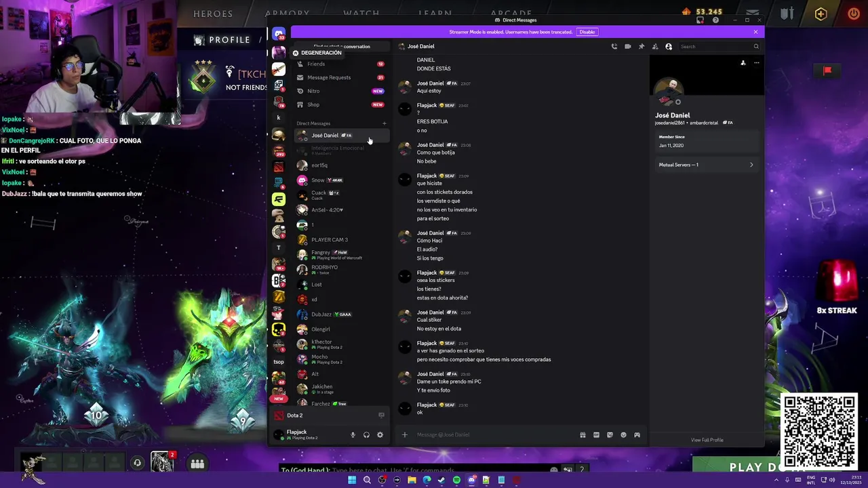Click View Full Profile link
The image size is (868, 488).
coord(707,440)
